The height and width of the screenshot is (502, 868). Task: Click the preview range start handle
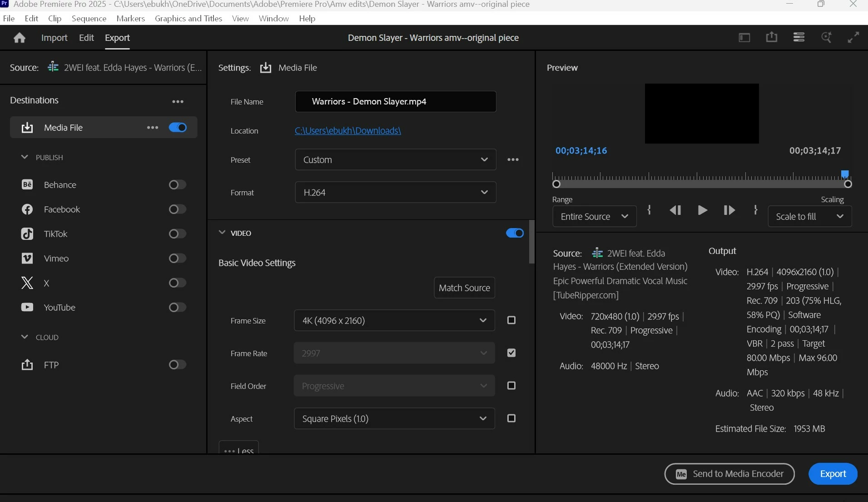coord(556,184)
